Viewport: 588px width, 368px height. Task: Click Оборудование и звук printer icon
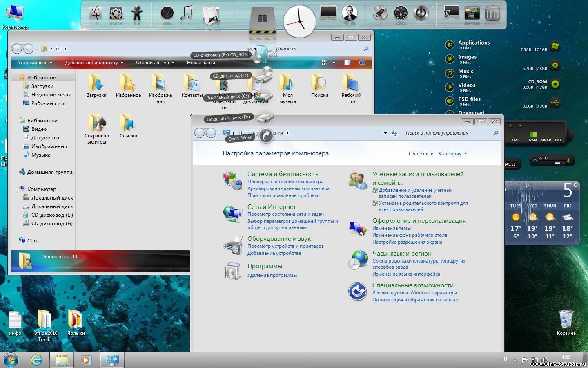point(233,245)
